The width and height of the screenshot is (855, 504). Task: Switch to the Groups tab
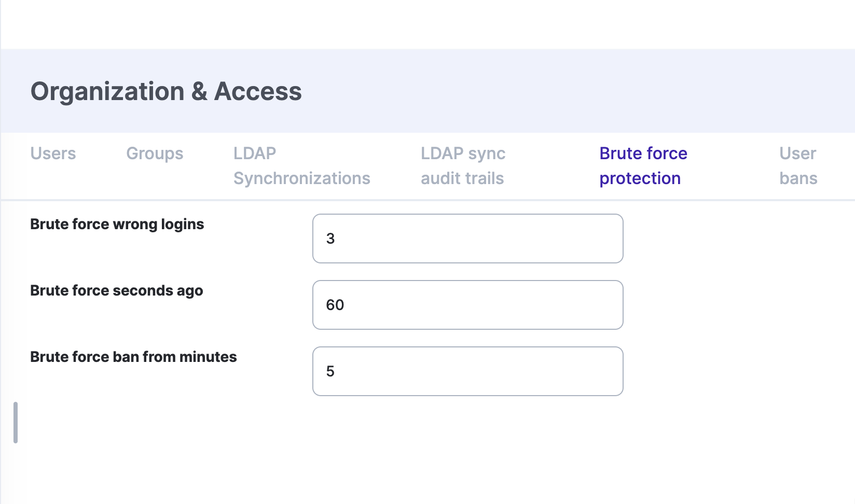coord(155,153)
